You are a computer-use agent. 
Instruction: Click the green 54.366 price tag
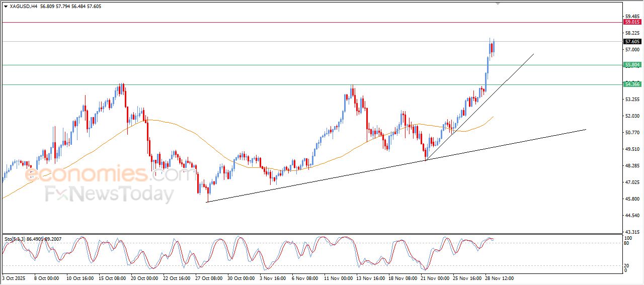632,84
